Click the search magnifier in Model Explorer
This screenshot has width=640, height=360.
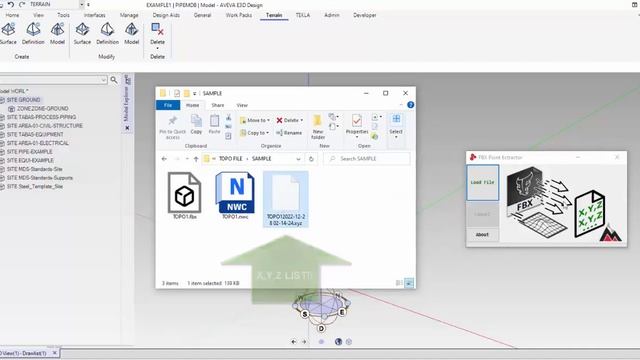(x=114, y=80)
